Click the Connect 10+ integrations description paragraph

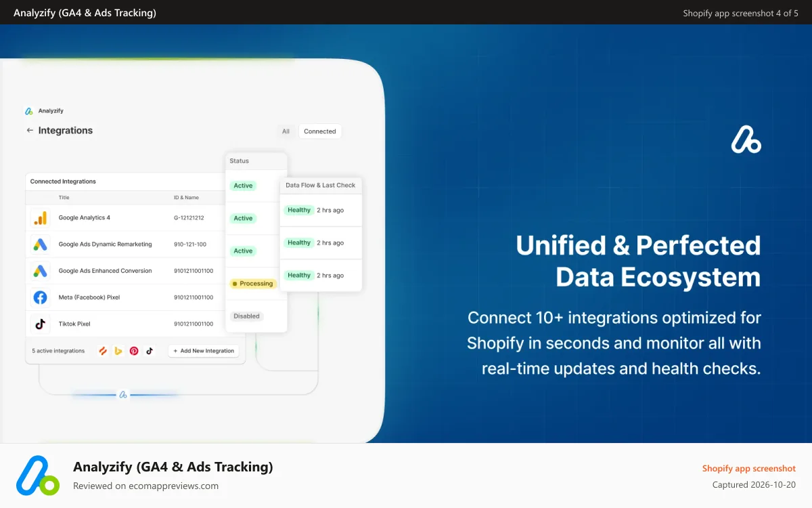click(614, 343)
